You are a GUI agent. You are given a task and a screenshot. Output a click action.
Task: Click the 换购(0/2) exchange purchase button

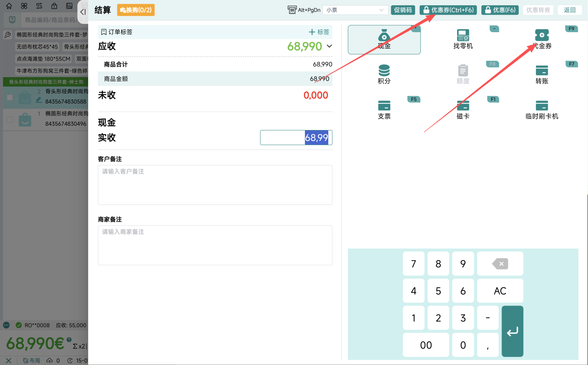tap(136, 10)
